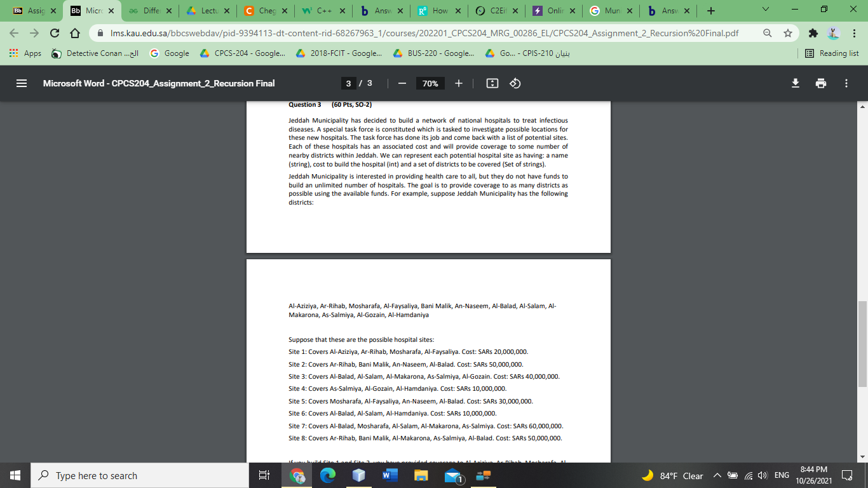Reload the current page

coord(55,33)
